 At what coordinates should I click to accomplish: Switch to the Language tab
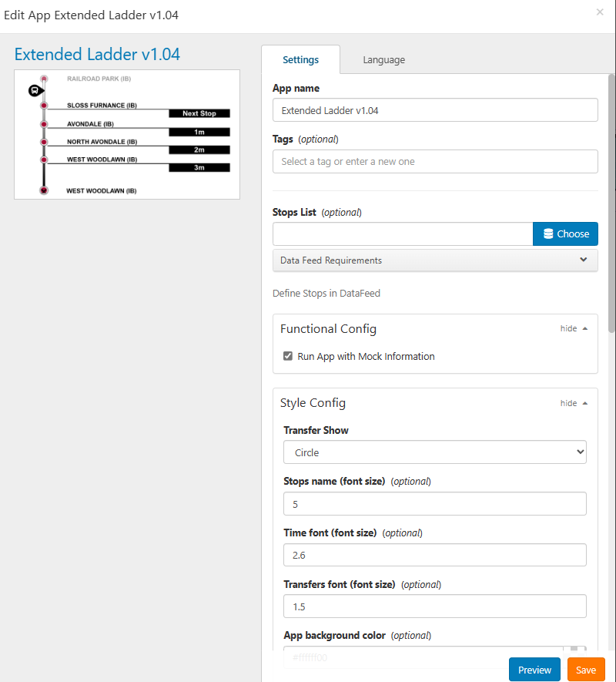point(384,59)
